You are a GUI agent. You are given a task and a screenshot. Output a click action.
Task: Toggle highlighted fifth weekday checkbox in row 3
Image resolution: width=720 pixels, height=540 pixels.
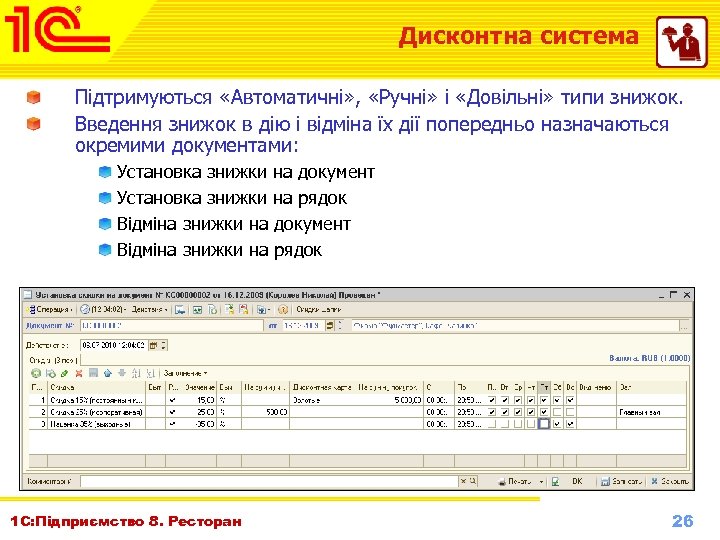coord(544,424)
